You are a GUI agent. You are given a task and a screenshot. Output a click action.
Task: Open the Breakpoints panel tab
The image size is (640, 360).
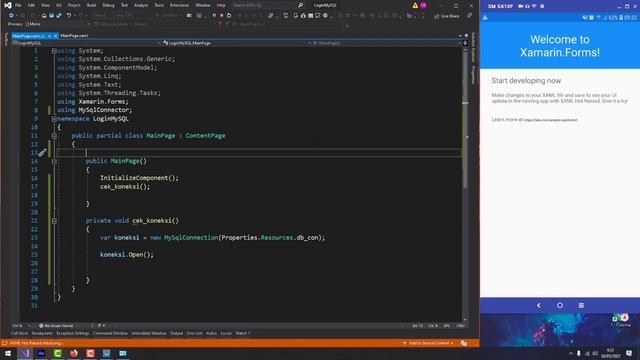[x=42, y=333]
